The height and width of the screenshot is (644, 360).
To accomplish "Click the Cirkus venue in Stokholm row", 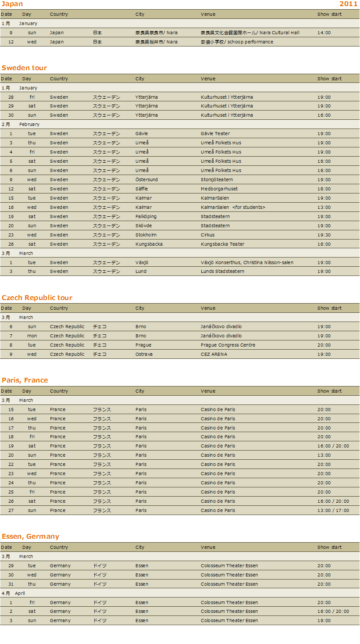I will coord(207,235).
